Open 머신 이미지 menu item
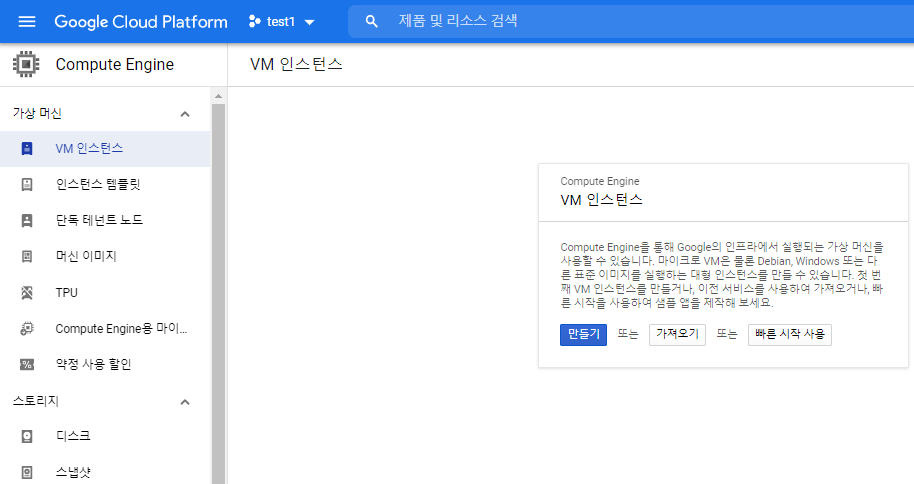Image resolution: width=914 pixels, height=484 pixels. 105,257
